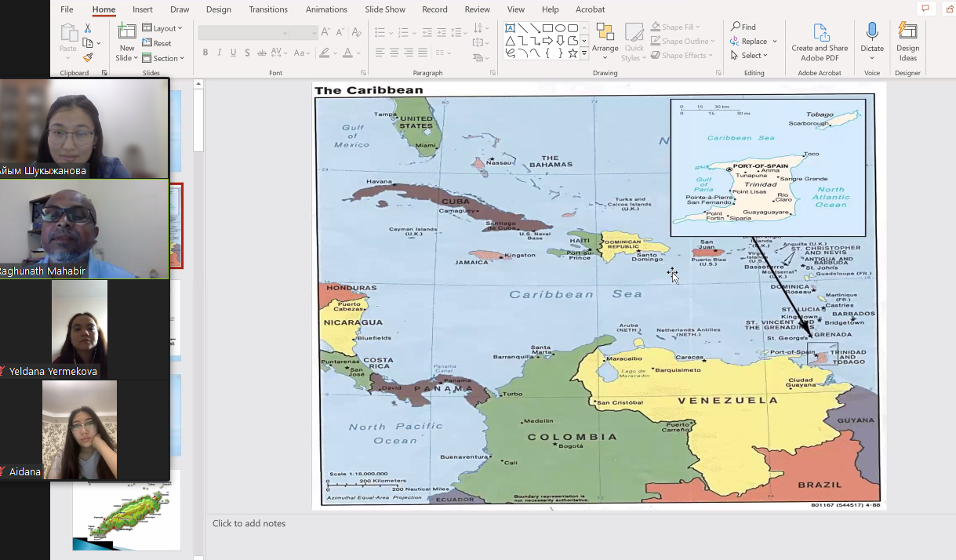The height and width of the screenshot is (560, 956).
Task: Open the Select dropdown in Editing
Action: pyautogui.click(x=749, y=56)
